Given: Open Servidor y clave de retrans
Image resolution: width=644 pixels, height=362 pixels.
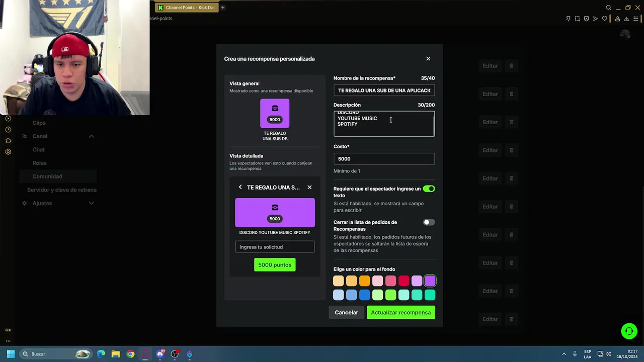Looking at the screenshot, I should point(62,190).
